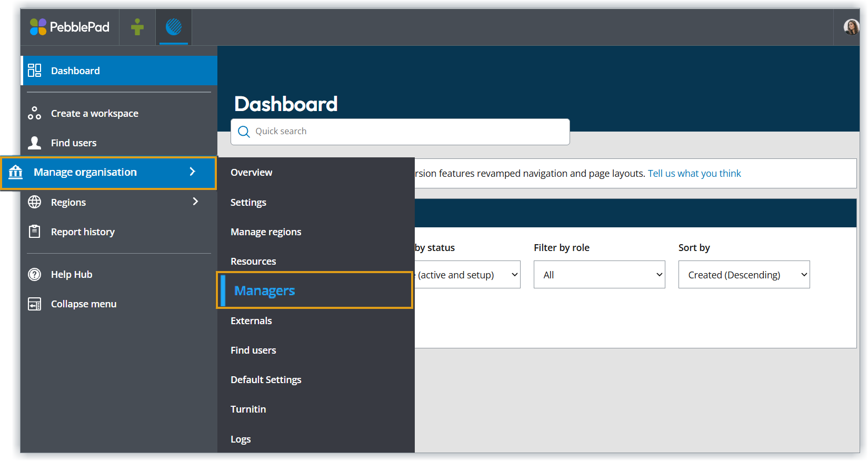The image size is (868, 461).
Task: Click the Sort by label
Action: tap(694, 248)
